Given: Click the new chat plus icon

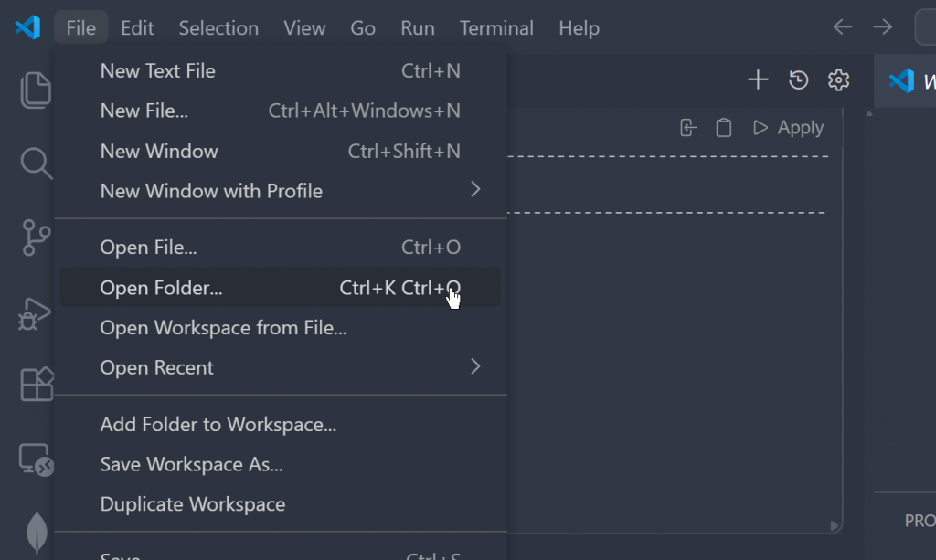Looking at the screenshot, I should coord(758,80).
